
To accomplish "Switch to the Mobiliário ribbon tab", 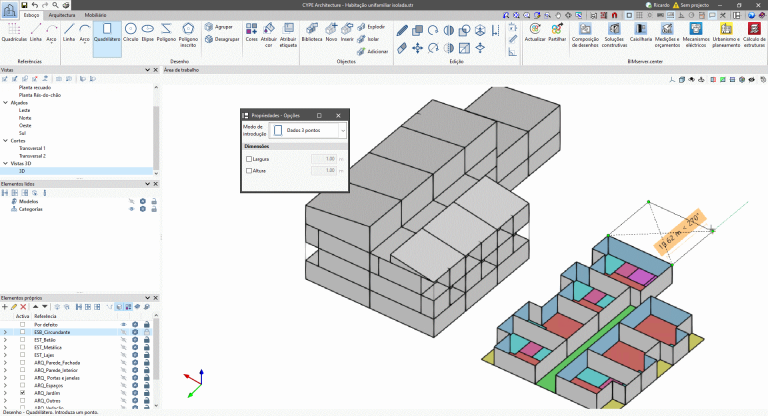I will point(96,15).
